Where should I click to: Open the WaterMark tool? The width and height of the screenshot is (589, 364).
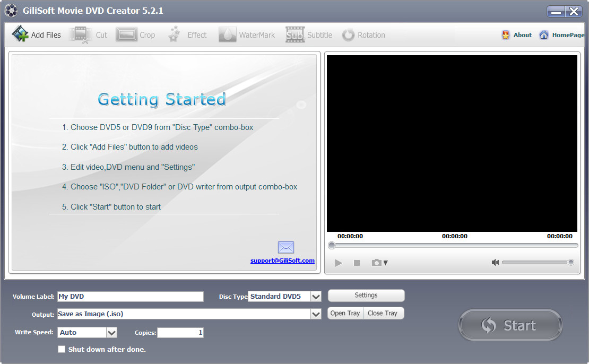247,35
